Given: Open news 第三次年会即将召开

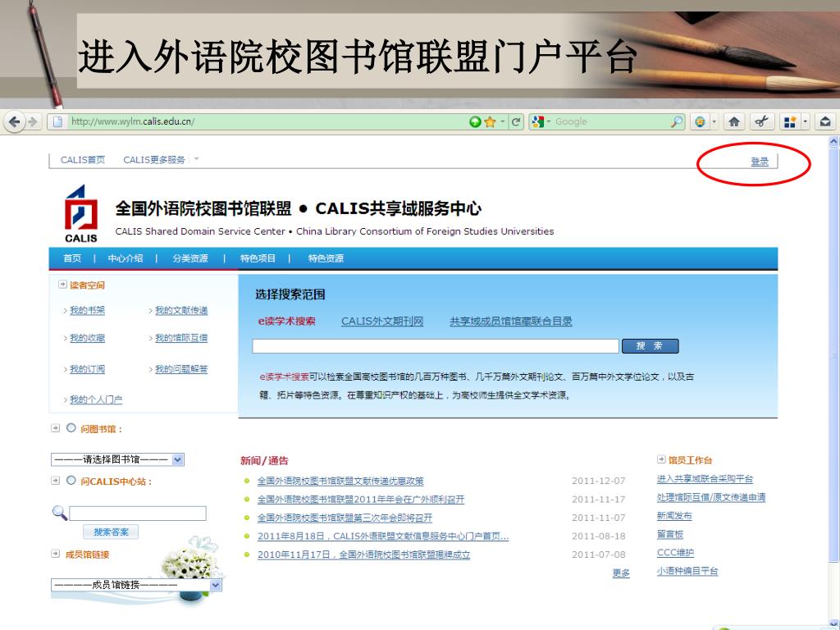Looking at the screenshot, I should (x=345, y=518).
